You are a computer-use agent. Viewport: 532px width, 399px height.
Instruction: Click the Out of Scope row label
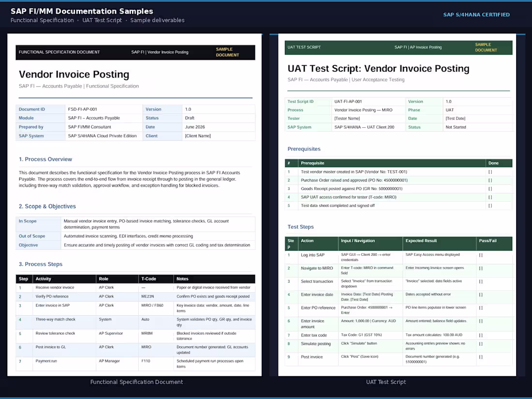pyautogui.click(x=32, y=236)
